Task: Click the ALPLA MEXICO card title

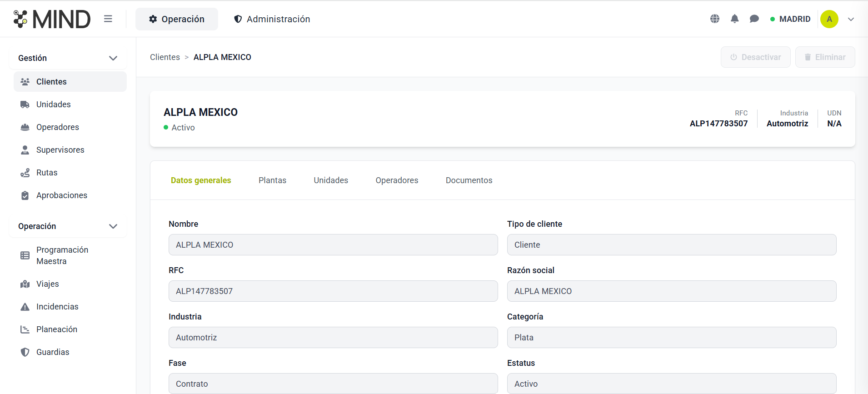Action: tap(200, 112)
